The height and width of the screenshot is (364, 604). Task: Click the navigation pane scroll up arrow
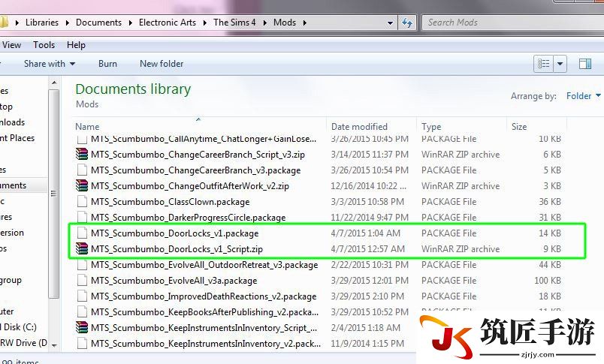tap(54, 83)
